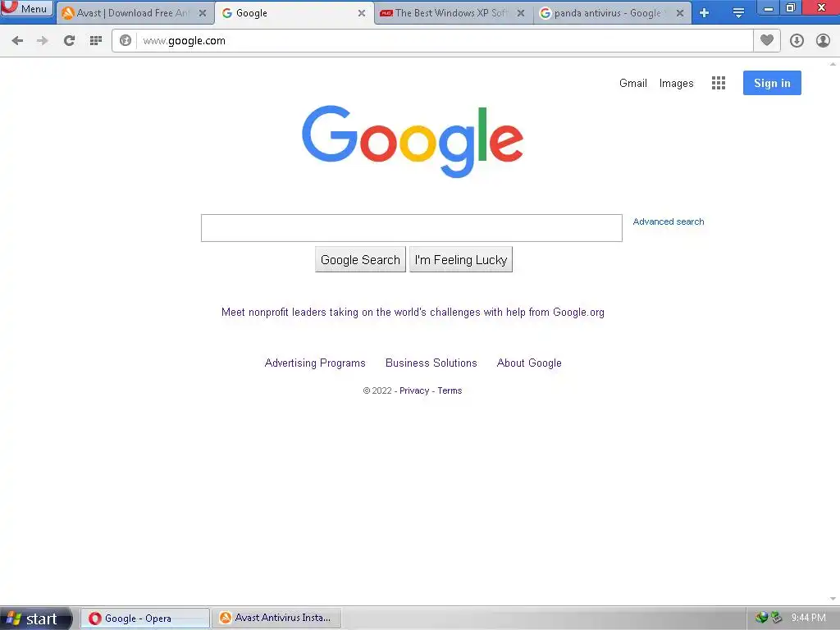Viewport: 840px width, 630px height.
Task: Bookmark page with the heart icon
Action: pyautogui.click(x=767, y=40)
